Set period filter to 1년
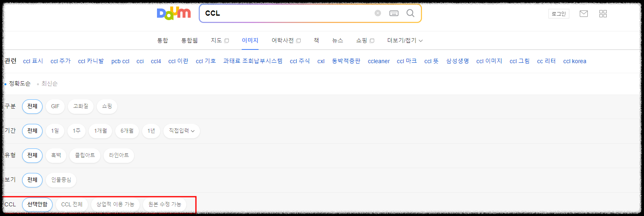Image resolution: width=644 pixels, height=216 pixels. coord(151,131)
